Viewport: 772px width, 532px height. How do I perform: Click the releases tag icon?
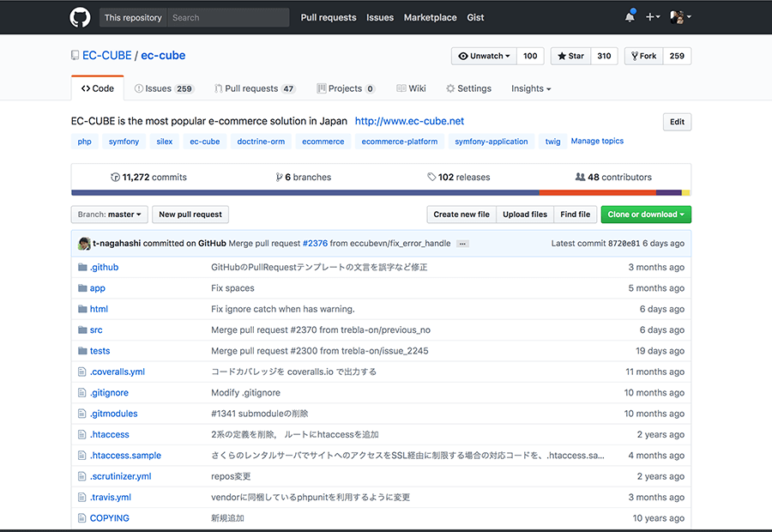tap(431, 177)
